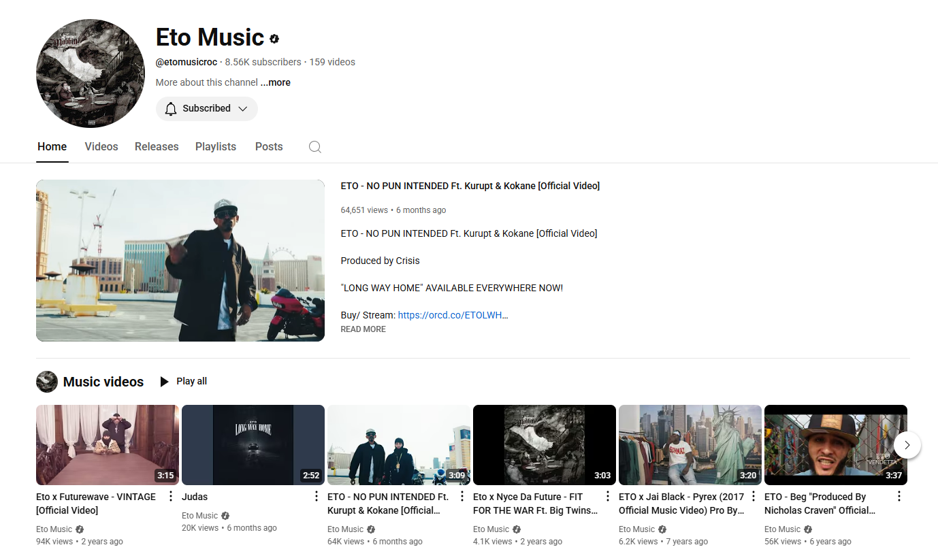Open the Home tab
938x560 pixels.
52,147
